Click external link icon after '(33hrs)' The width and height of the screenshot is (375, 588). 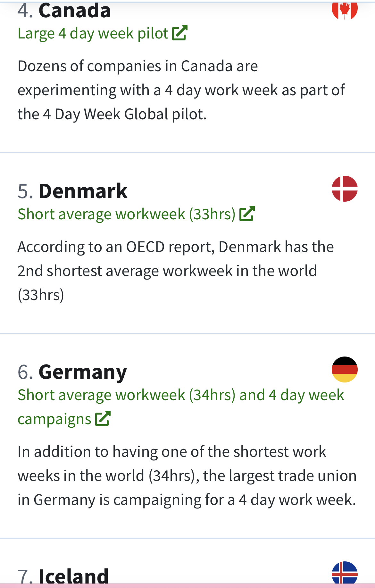[247, 214]
